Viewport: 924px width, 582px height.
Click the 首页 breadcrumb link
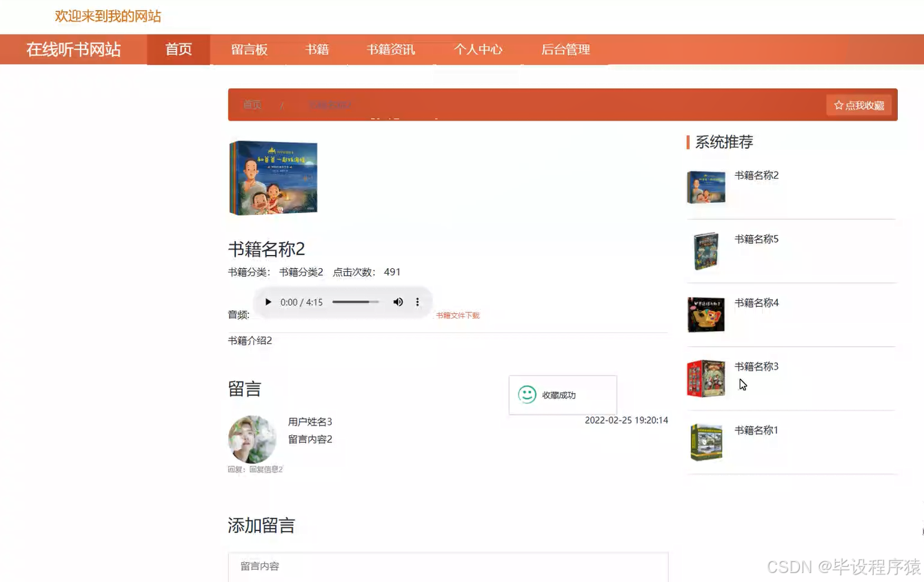pyautogui.click(x=252, y=105)
